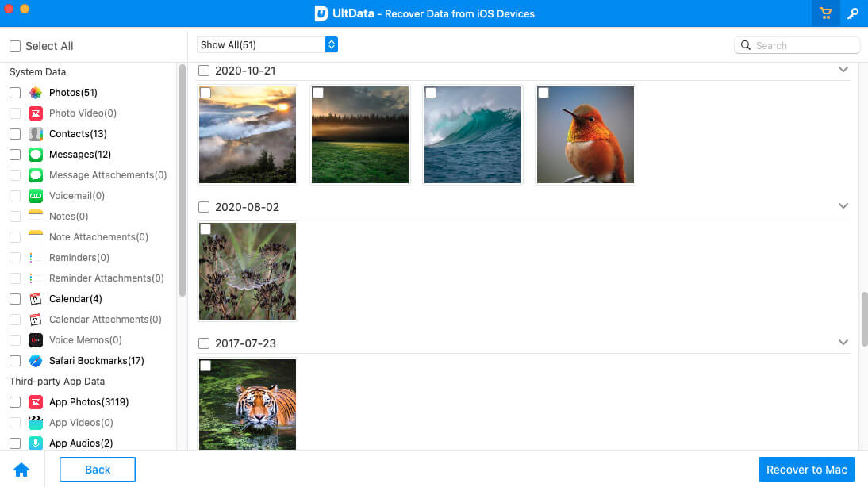Click the Contacts icon
868x487 pixels.
click(x=36, y=134)
